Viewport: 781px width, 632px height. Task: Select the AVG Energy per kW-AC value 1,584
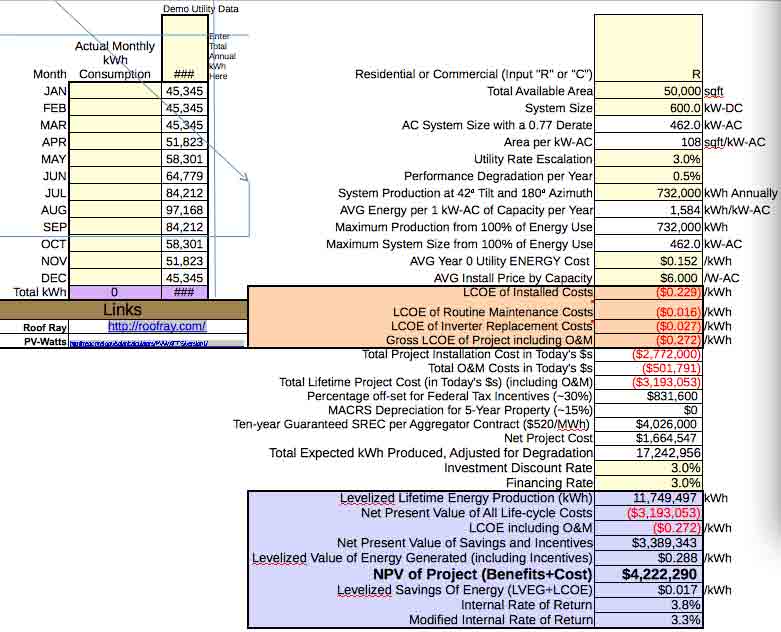pyautogui.click(x=648, y=210)
